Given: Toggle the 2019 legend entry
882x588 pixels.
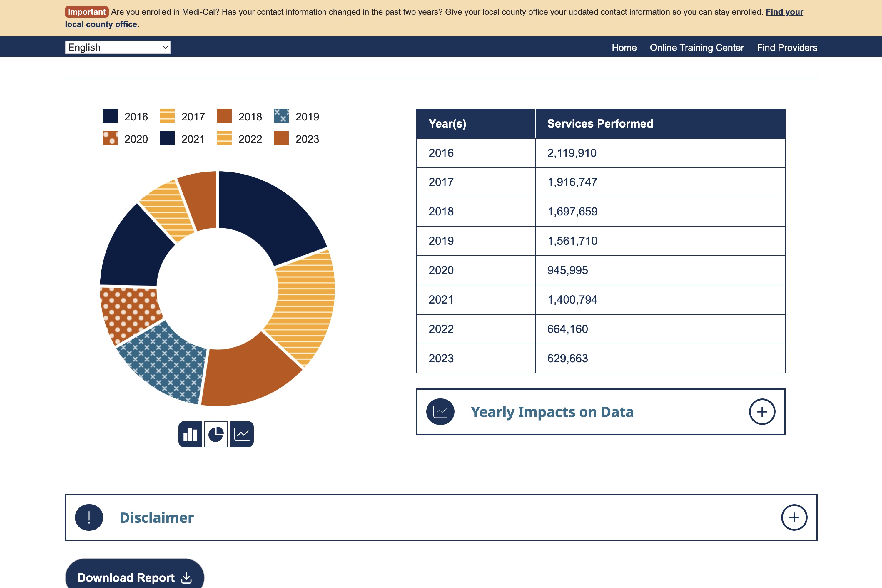Looking at the screenshot, I should point(297,116).
